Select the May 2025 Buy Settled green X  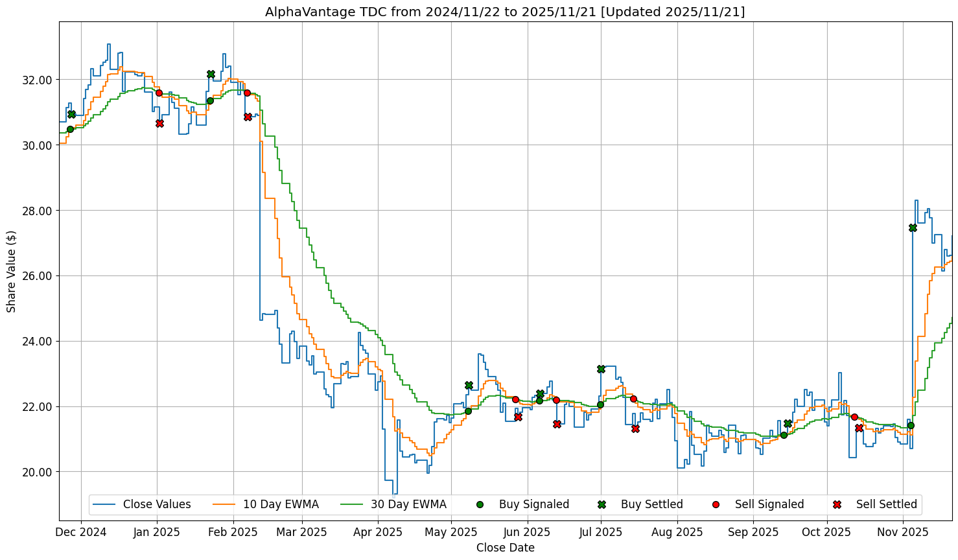coord(469,385)
